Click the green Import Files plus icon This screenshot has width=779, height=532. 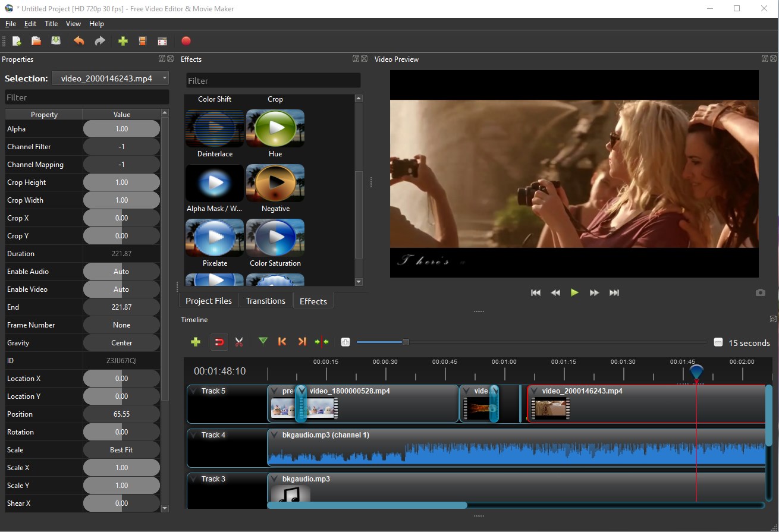[123, 41]
